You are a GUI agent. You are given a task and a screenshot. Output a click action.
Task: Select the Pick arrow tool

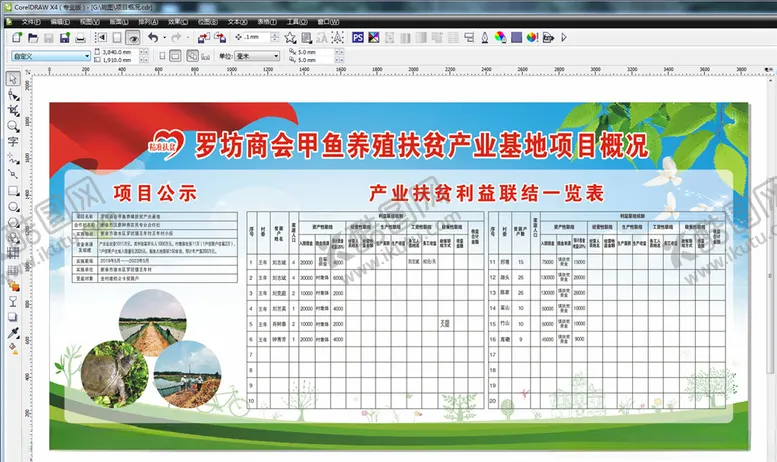pos(13,79)
